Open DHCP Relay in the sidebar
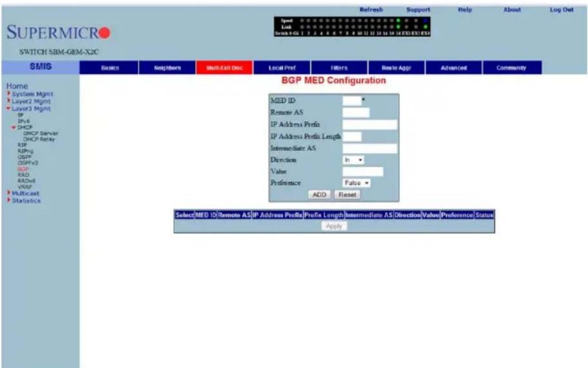588x368 pixels. point(40,139)
